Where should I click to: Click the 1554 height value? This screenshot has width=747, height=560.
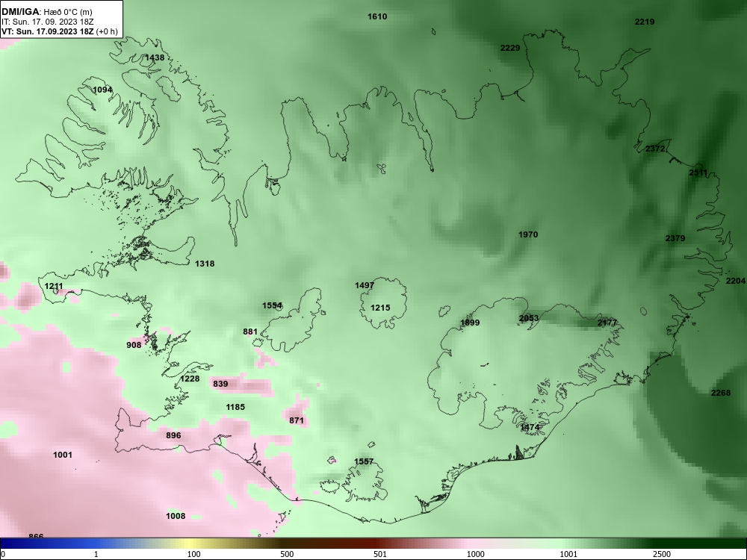272,305
